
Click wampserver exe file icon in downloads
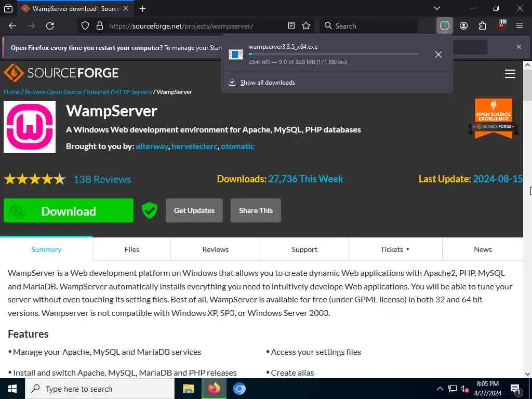[x=236, y=54]
